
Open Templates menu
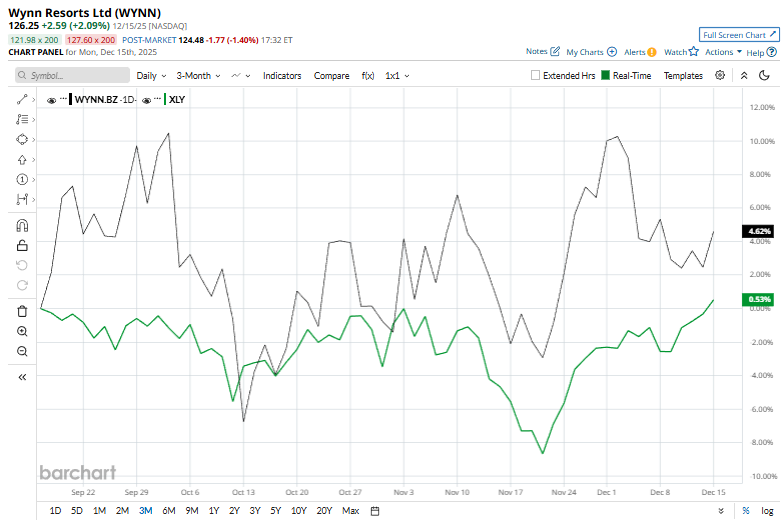click(683, 76)
